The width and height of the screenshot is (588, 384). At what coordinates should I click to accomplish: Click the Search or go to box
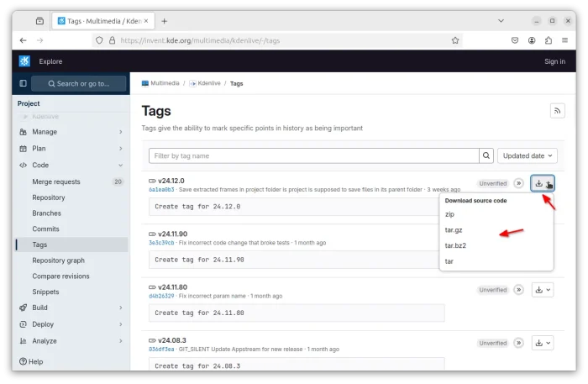coord(79,84)
